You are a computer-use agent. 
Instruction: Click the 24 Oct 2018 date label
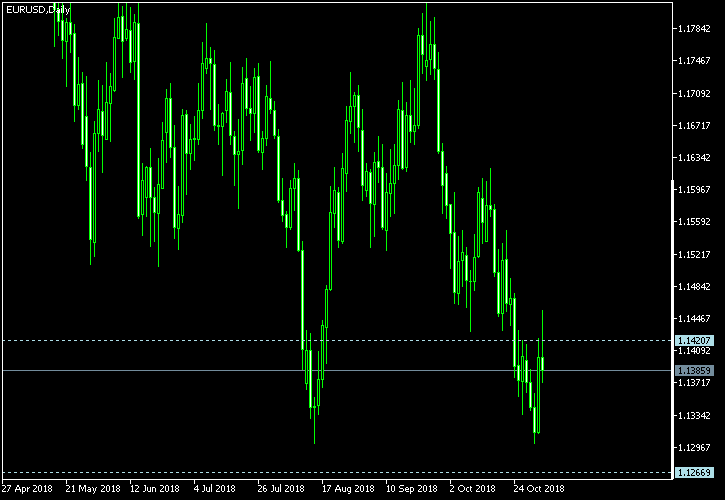539,488
